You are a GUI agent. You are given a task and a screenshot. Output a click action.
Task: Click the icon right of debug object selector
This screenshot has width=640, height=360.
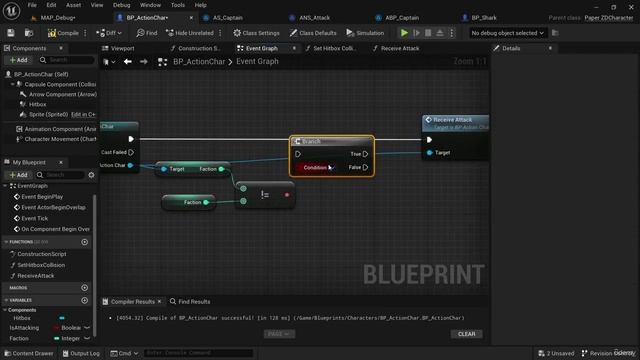click(555, 33)
